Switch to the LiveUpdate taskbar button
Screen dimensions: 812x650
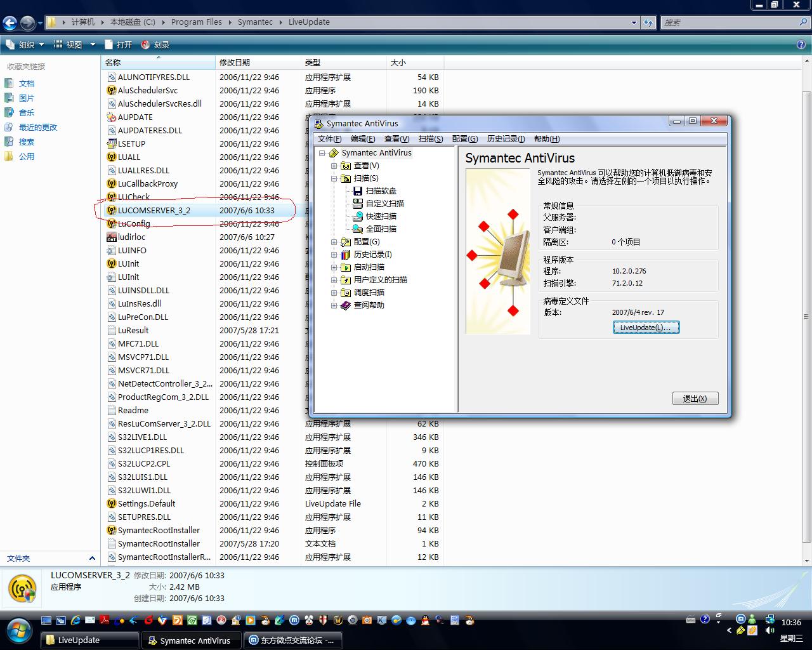tap(90, 640)
